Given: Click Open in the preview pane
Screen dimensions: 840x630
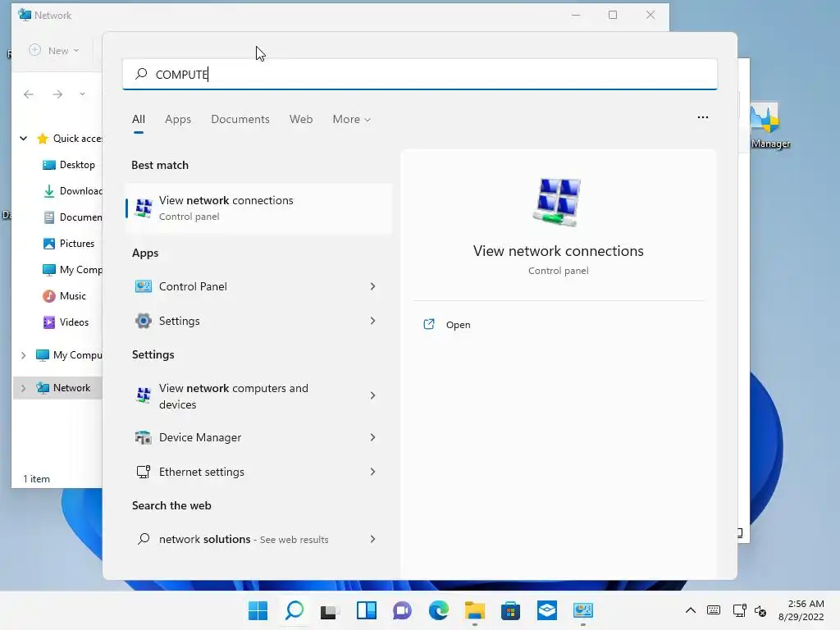Looking at the screenshot, I should [x=458, y=325].
